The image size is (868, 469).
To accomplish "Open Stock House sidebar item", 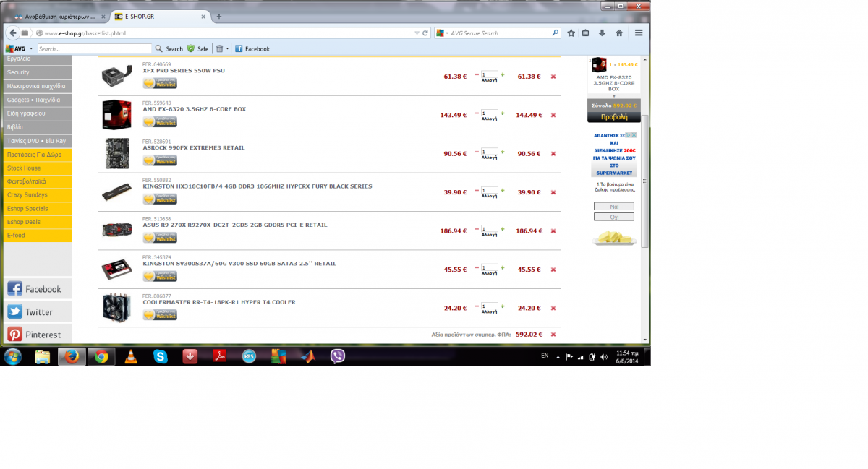I will click(38, 168).
